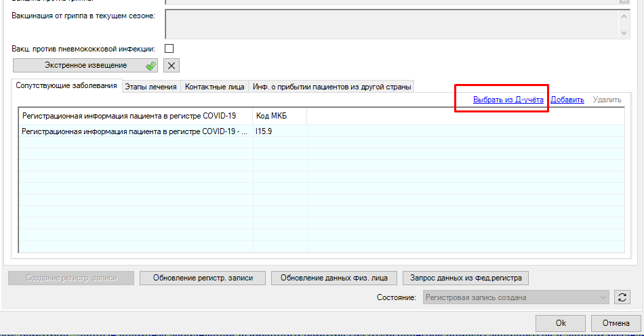Click Запрос данных из фед.регистра button
Image resolution: width=644 pixels, height=336 pixels.
click(465, 278)
